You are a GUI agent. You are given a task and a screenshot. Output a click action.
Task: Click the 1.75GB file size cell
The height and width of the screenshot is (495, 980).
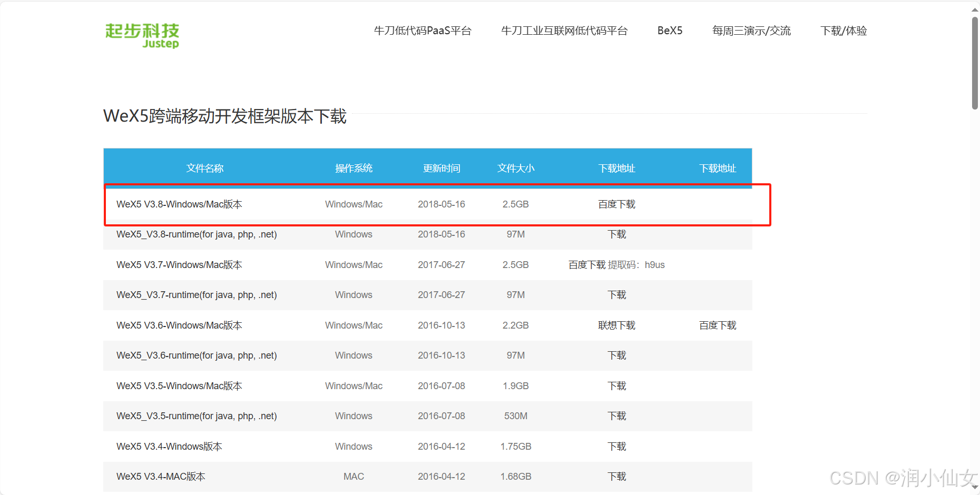(516, 447)
